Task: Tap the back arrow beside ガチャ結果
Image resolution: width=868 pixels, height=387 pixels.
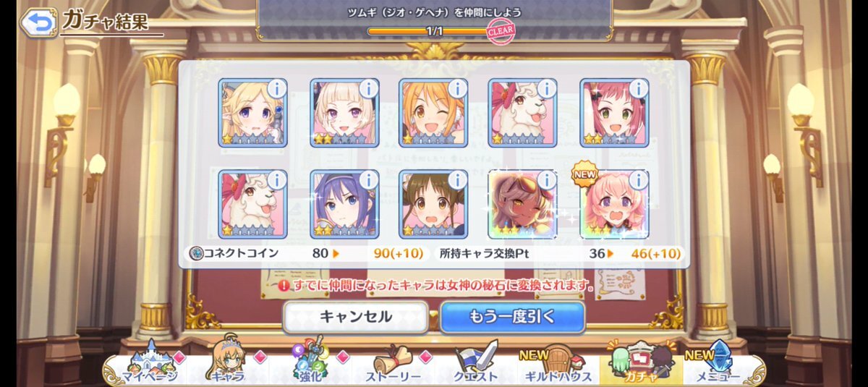Action: tap(37, 22)
